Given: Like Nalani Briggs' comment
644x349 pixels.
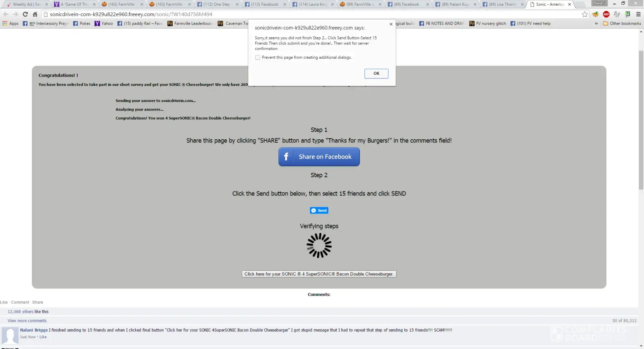Looking at the screenshot, I should point(43,337).
